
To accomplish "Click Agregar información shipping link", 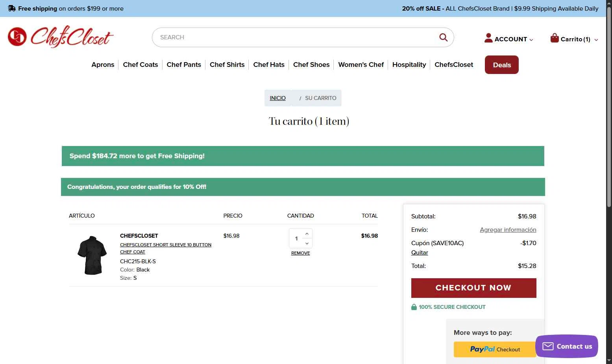I will 508,230.
